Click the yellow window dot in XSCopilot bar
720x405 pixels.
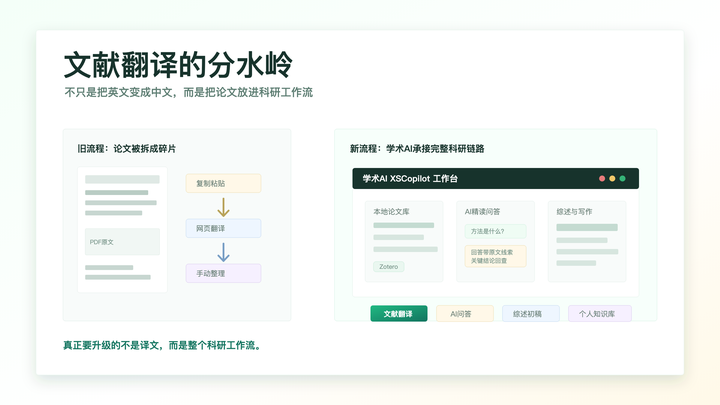click(x=612, y=179)
